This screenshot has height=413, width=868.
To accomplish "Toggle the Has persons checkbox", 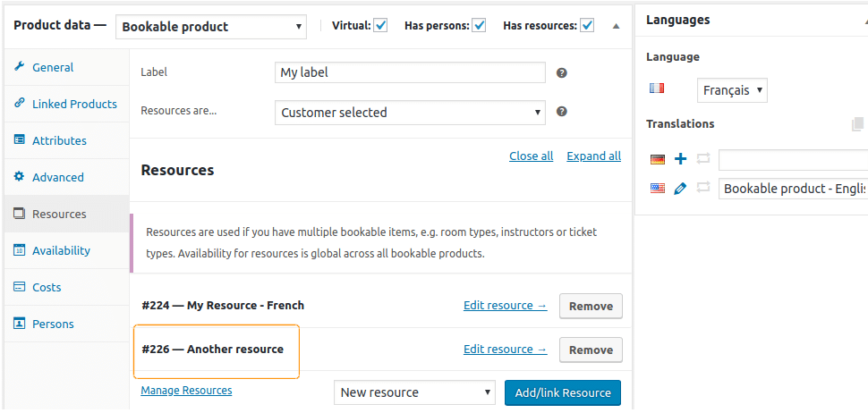I will point(479,25).
